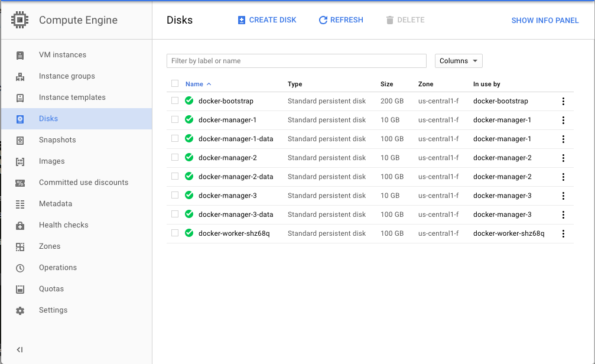Click the Zones sidebar icon

pyautogui.click(x=20, y=247)
